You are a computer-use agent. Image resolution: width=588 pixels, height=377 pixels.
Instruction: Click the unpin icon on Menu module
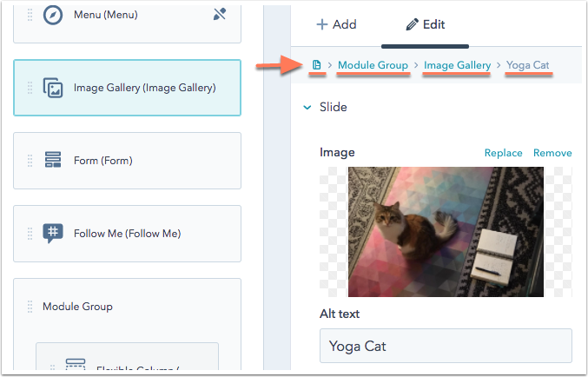click(220, 15)
